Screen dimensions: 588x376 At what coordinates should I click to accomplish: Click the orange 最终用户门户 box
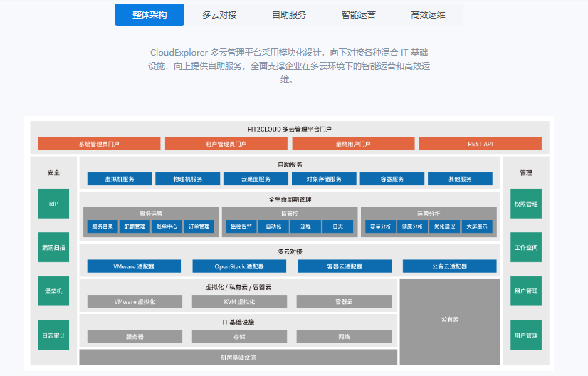[353, 144]
